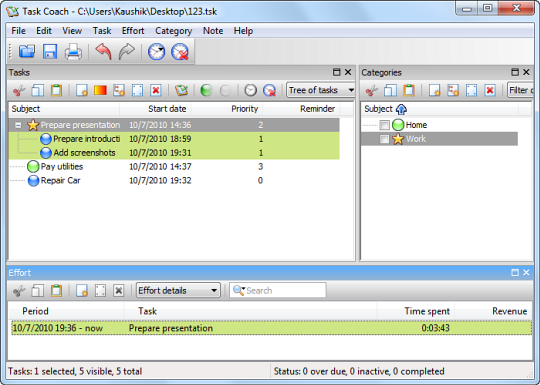Click New category icon in Categories toolbar
Image resolution: width=540 pixels, height=385 pixels.
point(435,91)
